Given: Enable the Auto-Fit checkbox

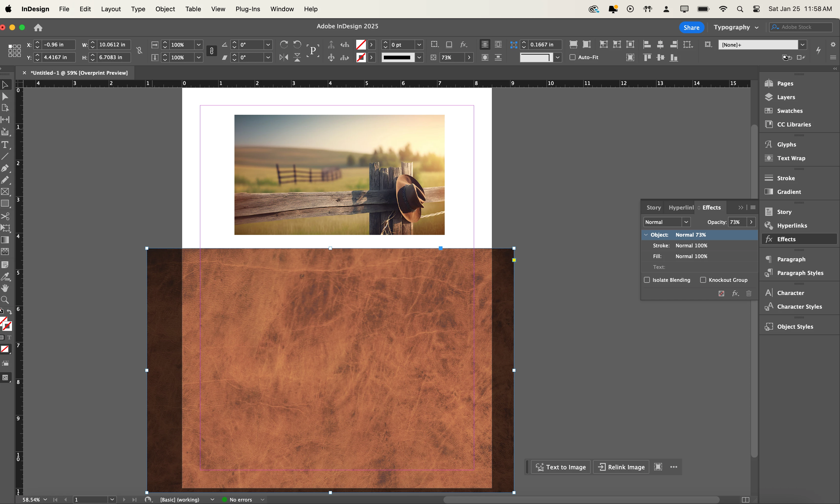Looking at the screenshot, I should (573, 57).
